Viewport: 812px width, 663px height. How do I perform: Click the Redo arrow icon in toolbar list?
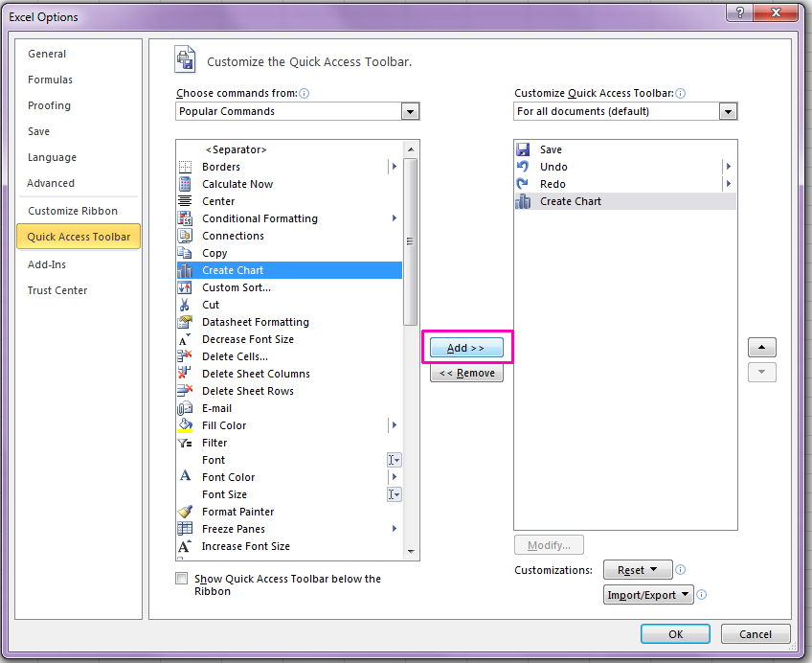tap(523, 184)
